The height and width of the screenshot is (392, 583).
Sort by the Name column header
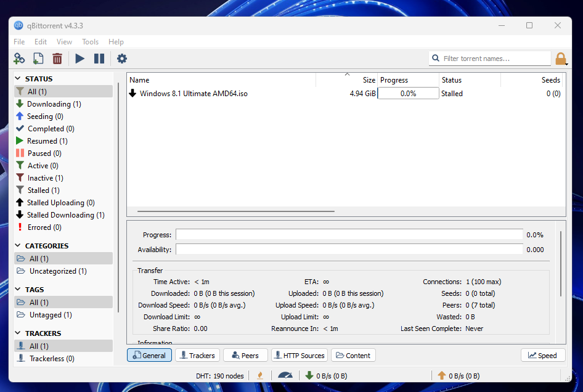coord(221,80)
